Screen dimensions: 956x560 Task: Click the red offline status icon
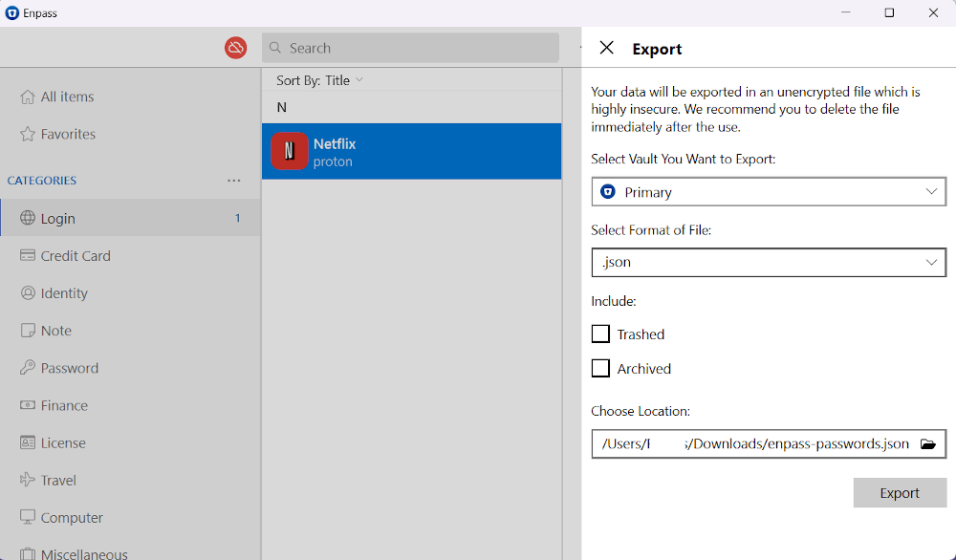tap(235, 47)
